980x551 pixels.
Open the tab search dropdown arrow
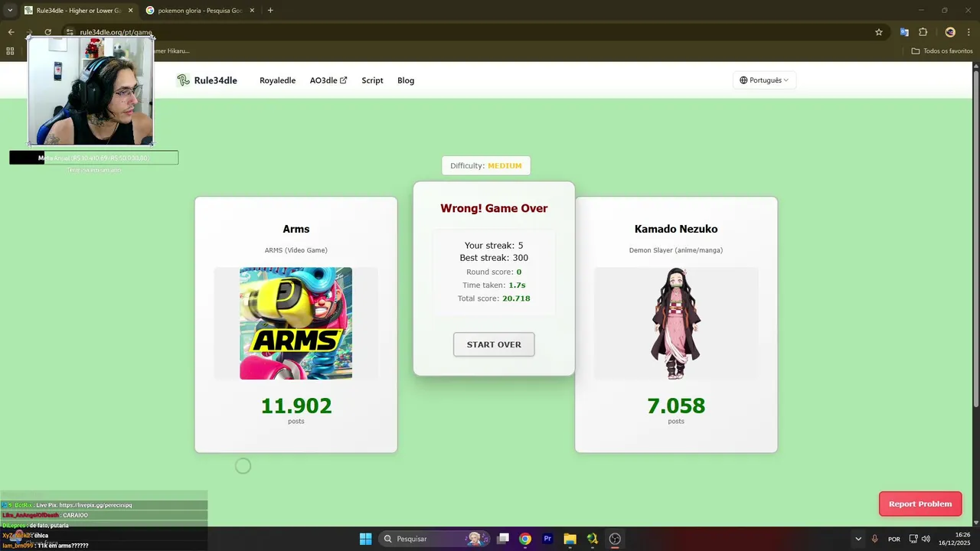[9, 11]
